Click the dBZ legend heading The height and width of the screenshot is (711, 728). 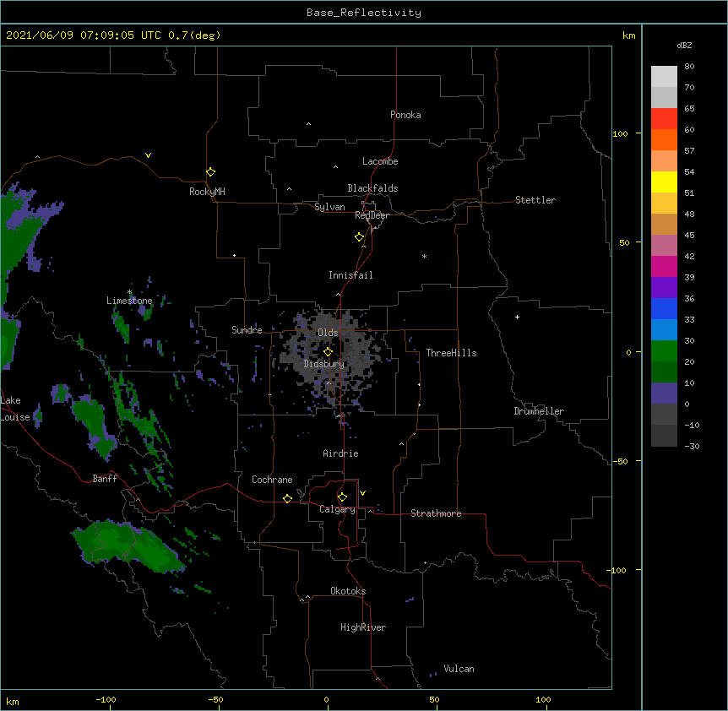coord(684,46)
